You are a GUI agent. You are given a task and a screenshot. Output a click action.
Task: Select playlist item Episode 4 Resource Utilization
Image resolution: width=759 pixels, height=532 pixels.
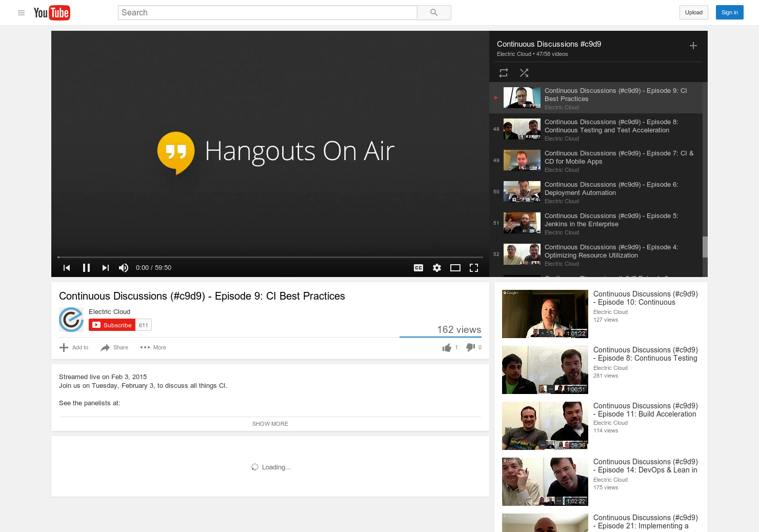[x=596, y=254]
